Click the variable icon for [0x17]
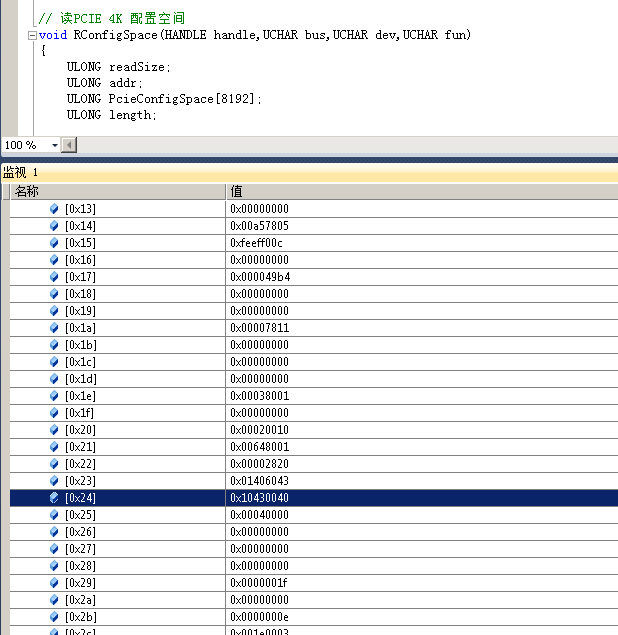This screenshot has width=618, height=635. (x=54, y=277)
